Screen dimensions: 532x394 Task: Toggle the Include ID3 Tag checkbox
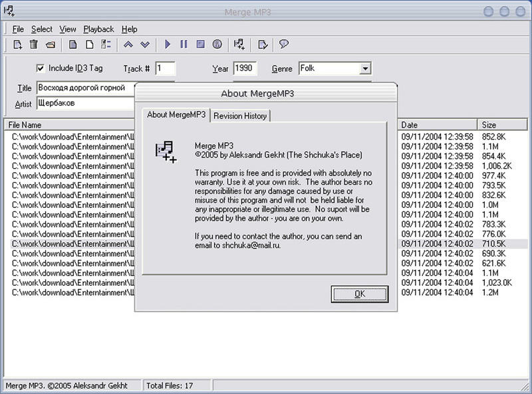tap(41, 68)
